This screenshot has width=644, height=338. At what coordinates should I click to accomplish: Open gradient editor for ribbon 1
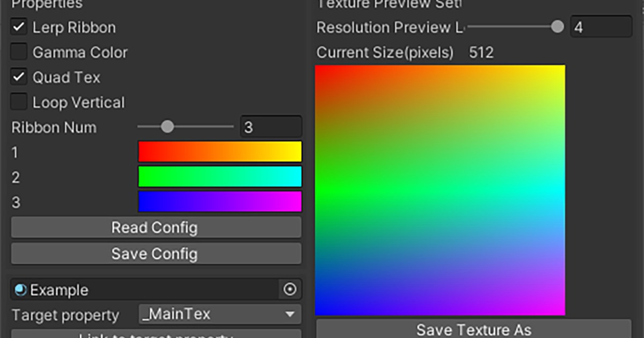(x=220, y=151)
